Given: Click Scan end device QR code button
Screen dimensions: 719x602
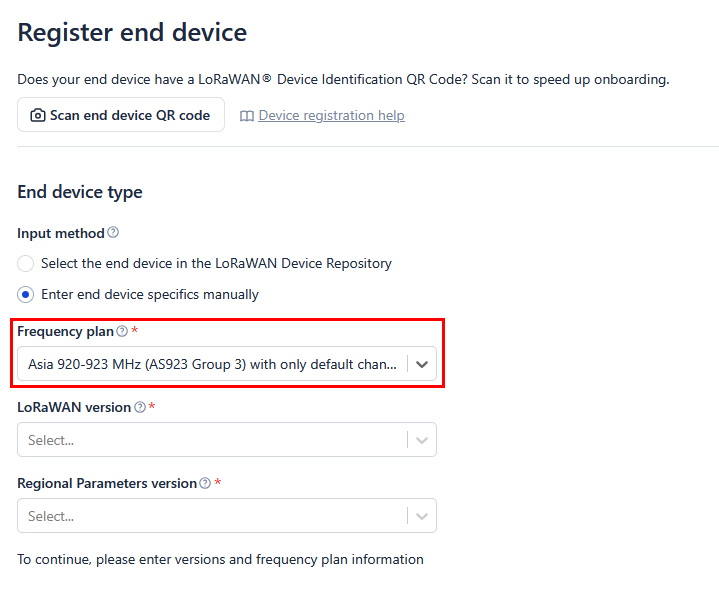Looking at the screenshot, I should (x=121, y=115).
